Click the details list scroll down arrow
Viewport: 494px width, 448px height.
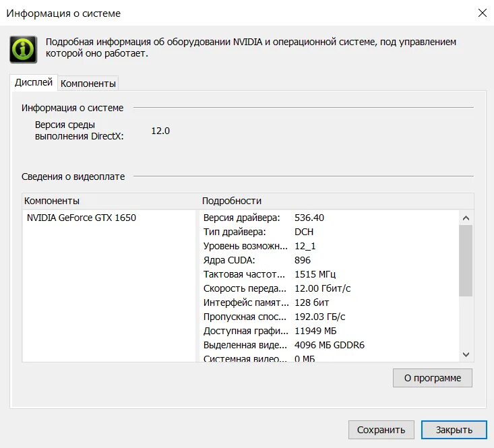pos(466,354)
